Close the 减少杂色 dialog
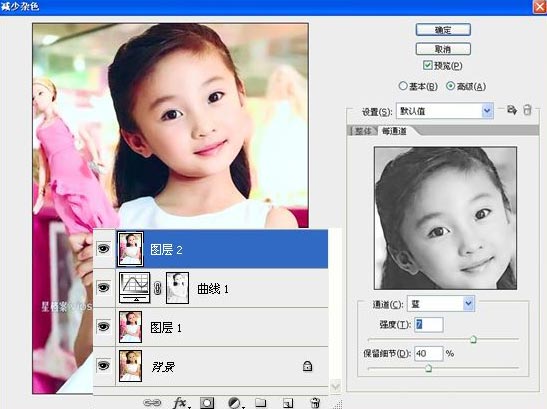 tap(540, 7)
